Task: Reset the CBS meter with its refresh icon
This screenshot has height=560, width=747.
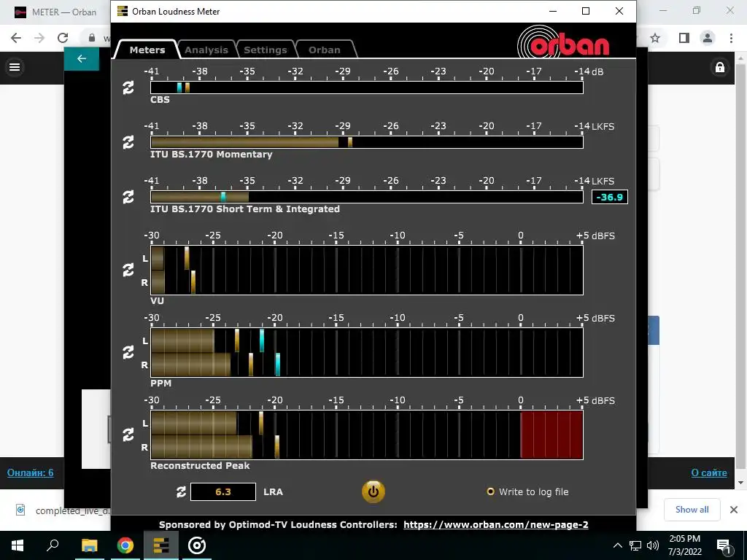Action: 128,87
